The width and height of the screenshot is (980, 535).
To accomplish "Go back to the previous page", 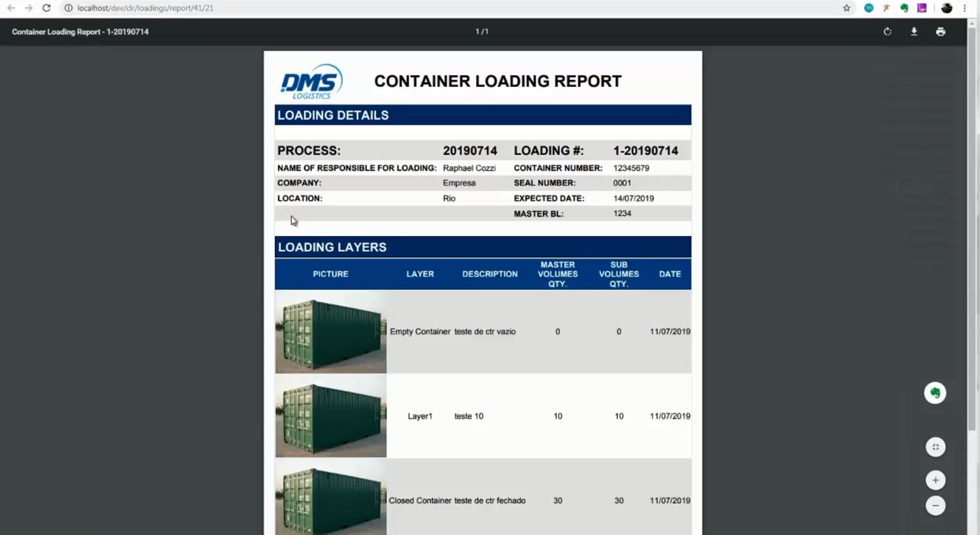I will [x=11, y=8].
